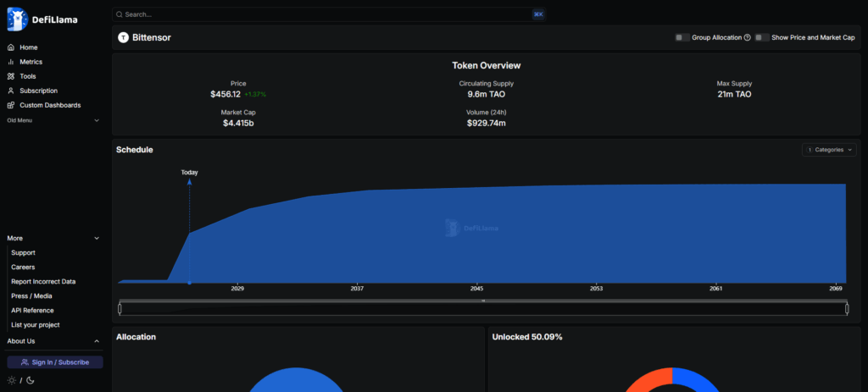Click the Tools icon in sidebar
This screenshot has width=868, height=392.
(x=11, y=76)
